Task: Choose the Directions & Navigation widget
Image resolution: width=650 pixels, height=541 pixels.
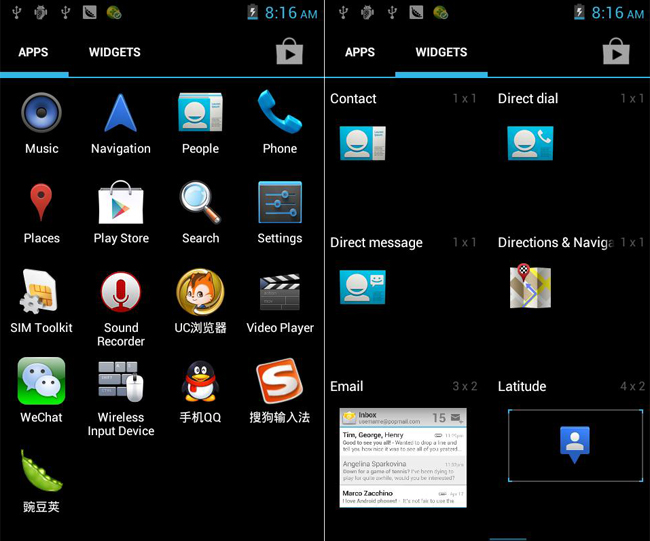Action: pos(530,286)
